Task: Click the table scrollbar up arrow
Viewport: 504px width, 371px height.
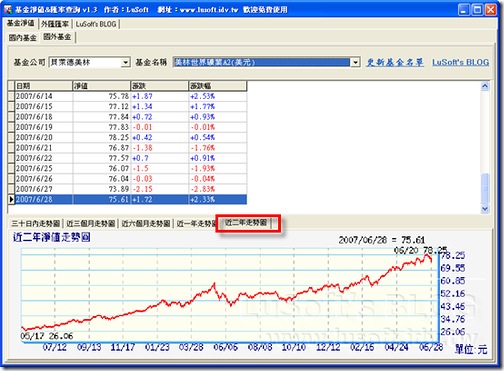Action: [x=485, y=86]
